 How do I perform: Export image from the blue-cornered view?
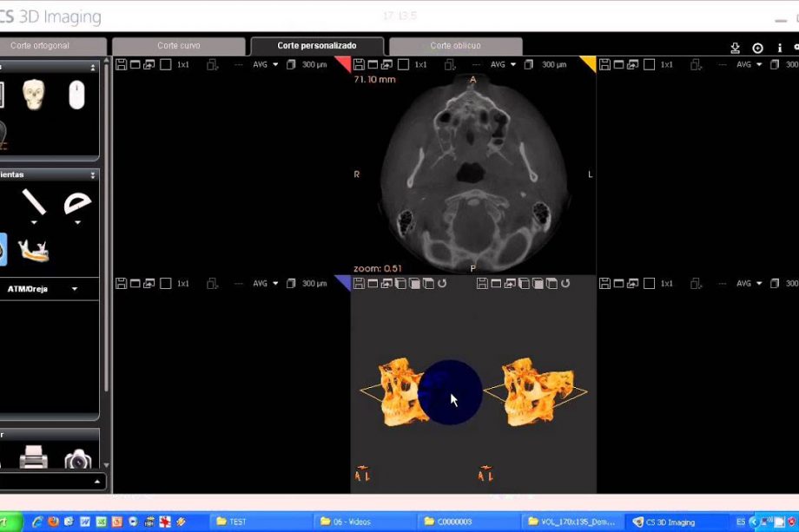(149, 284)
